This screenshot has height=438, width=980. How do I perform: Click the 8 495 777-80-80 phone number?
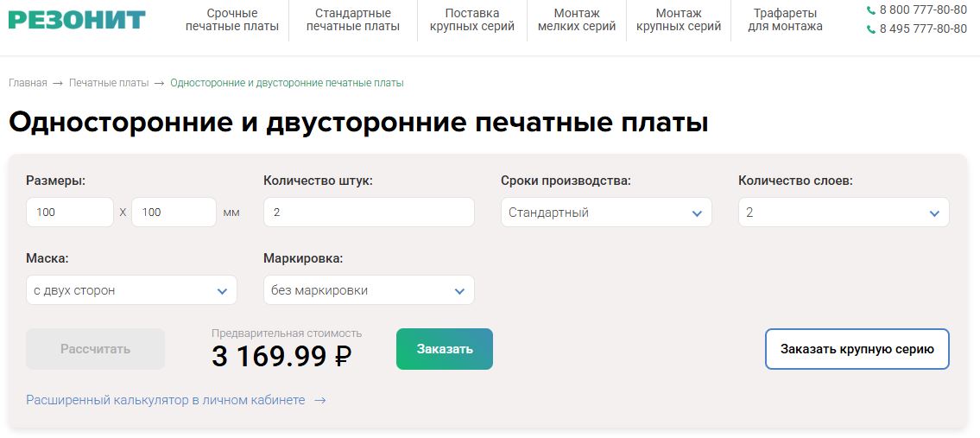[922, 29]
